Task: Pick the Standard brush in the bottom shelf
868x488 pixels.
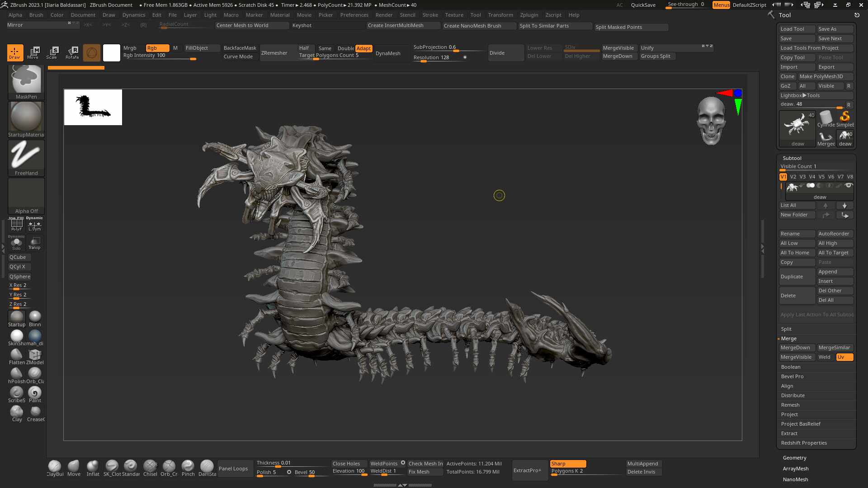Action: [x=131, y=468]
